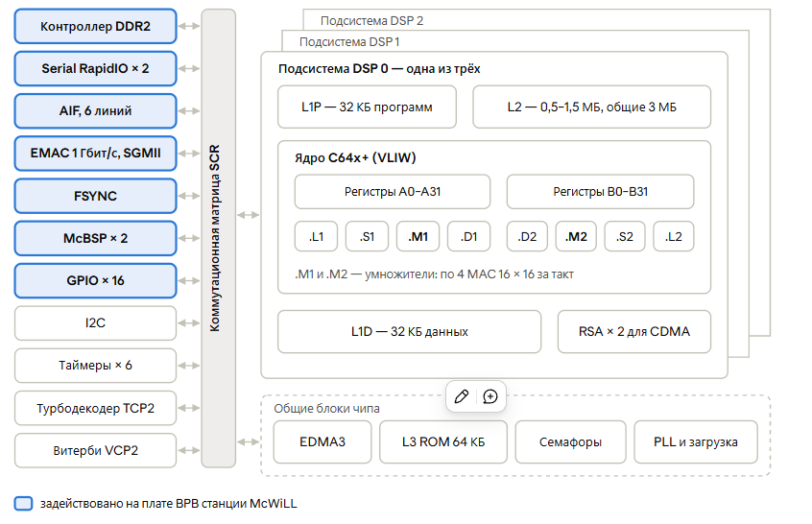
Task: Click the McBSP × 2 block
Action: coord(95,238)
